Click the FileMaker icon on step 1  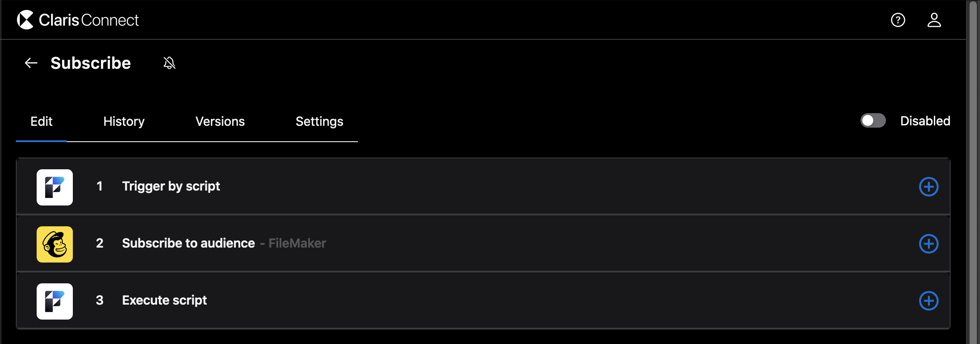tap(55, 187)
